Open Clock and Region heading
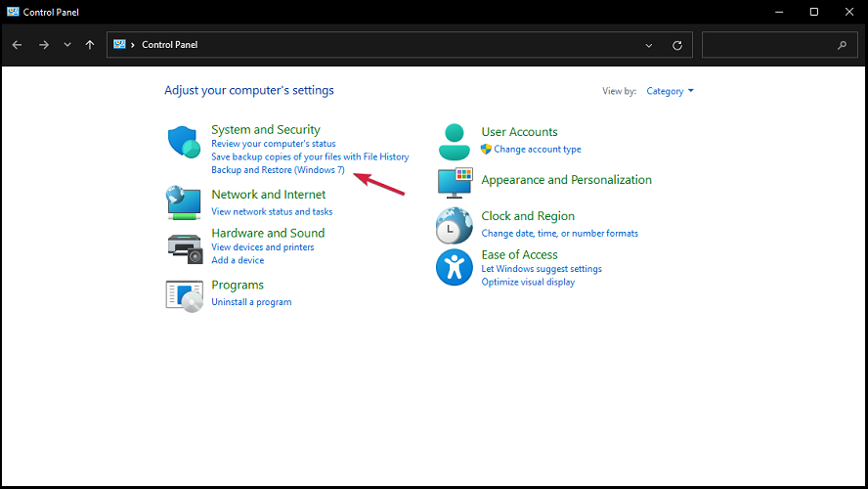 (x=528, y=216)
